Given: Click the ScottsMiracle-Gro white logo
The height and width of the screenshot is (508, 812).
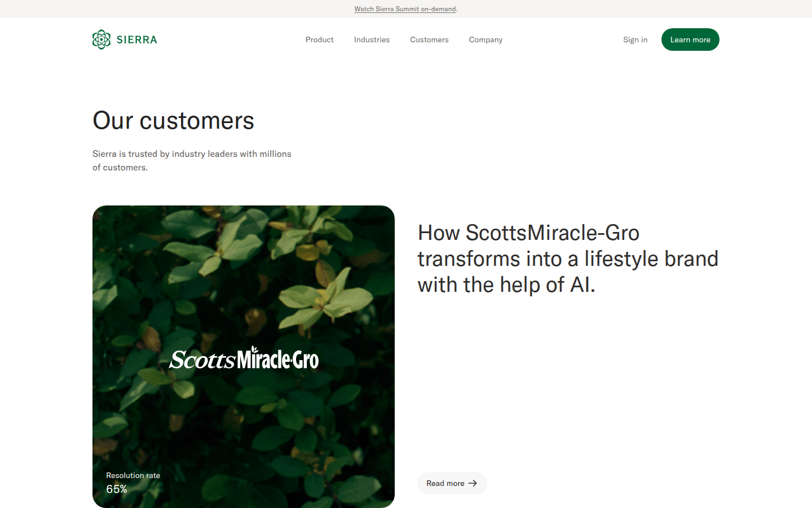Looking at the screenshot, I should coord(244,358).
